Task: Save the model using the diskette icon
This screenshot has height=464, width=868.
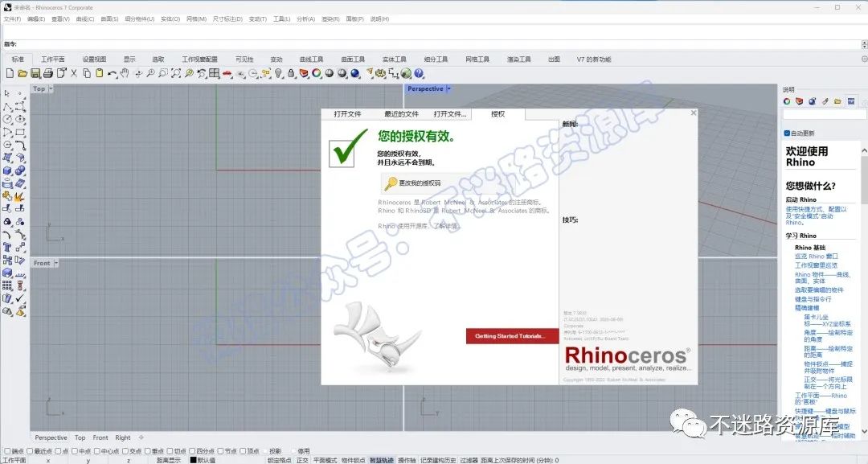Action: (35, 73)
